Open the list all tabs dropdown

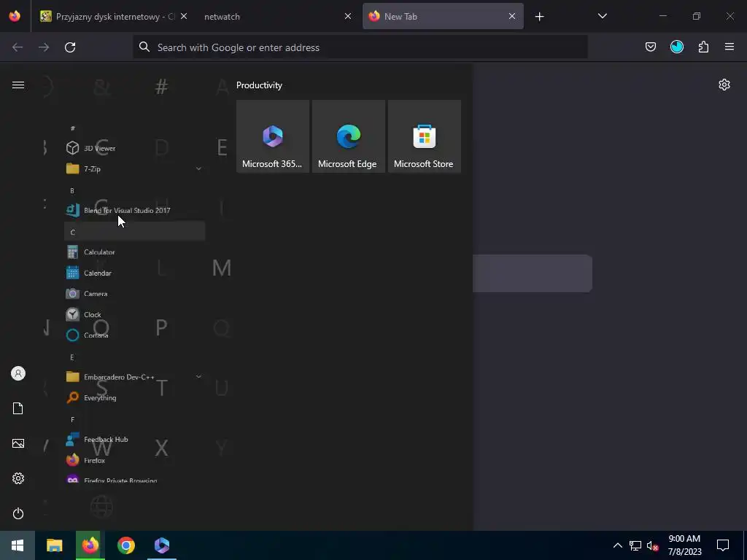(602, 16)
